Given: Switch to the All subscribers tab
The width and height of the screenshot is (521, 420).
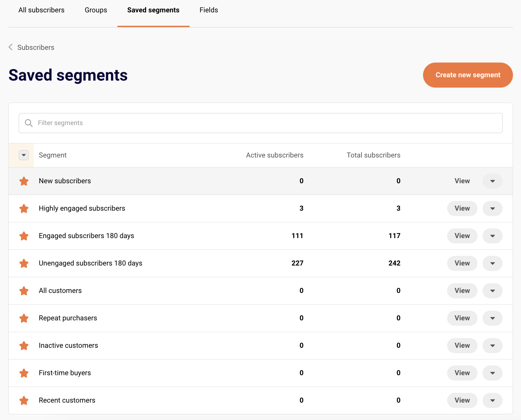Looking at the screenshot, I should (41, 10).
